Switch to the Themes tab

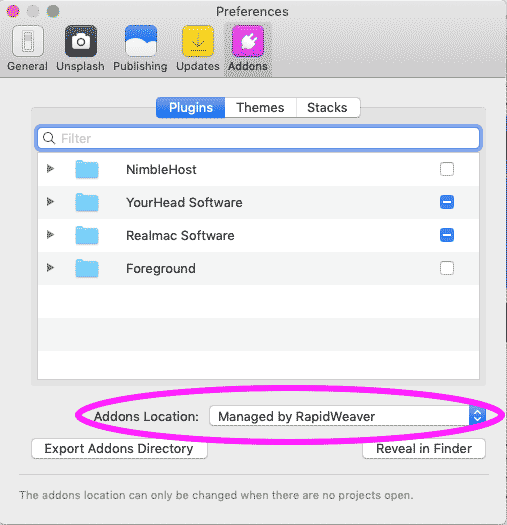coord(260,107)
